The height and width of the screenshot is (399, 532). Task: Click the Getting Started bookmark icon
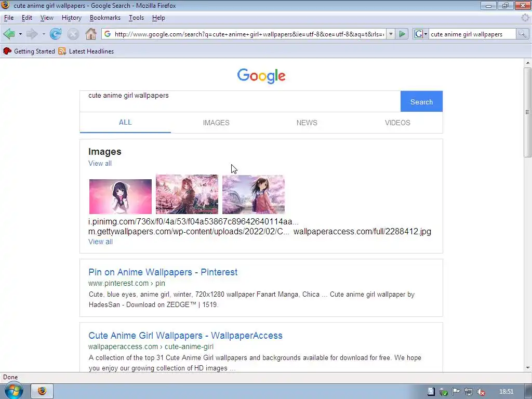point(7,51)
